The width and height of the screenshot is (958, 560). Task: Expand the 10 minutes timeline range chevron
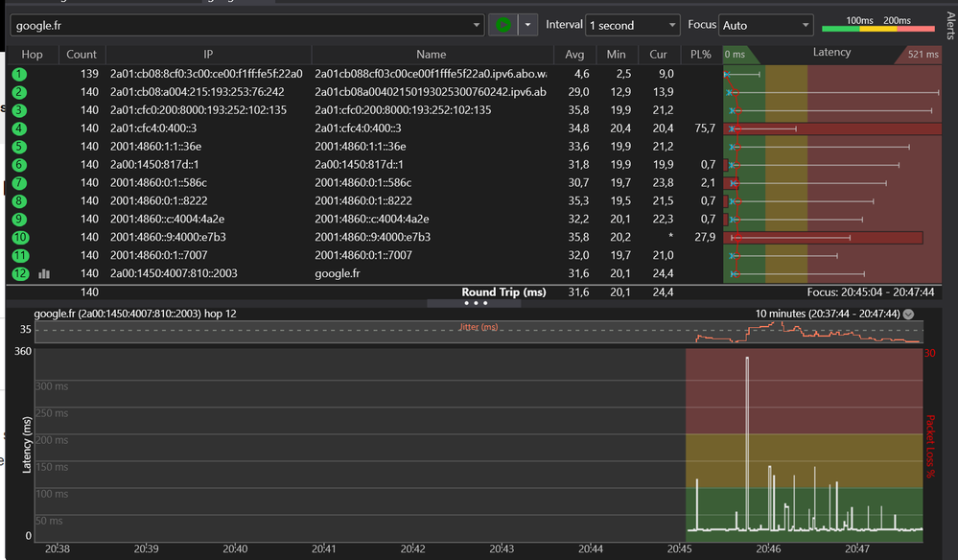pyautogui.click(x=908, y=314)
